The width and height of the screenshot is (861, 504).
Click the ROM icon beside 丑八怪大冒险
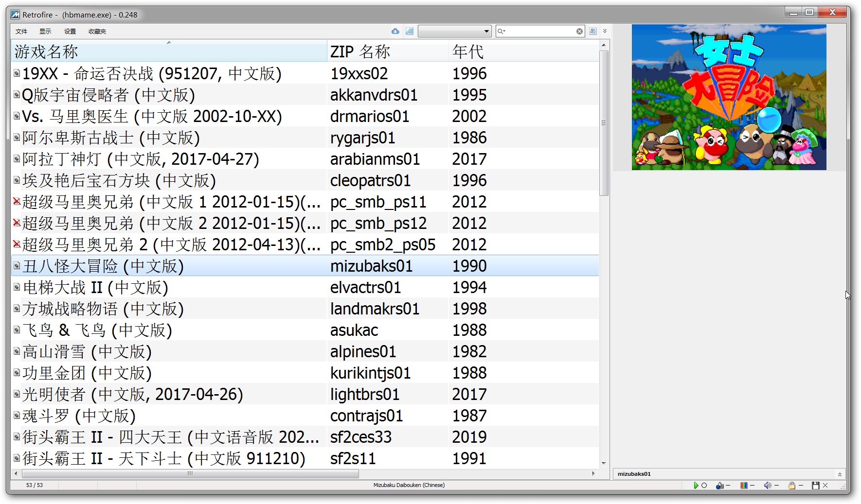pos(17,265)
